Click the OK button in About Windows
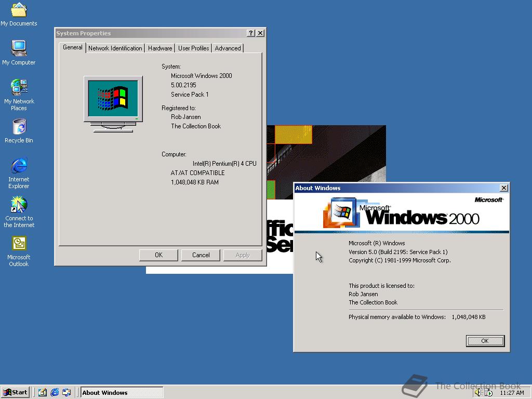The width and height of the screenshot is (532, 399). click(485, 341)
